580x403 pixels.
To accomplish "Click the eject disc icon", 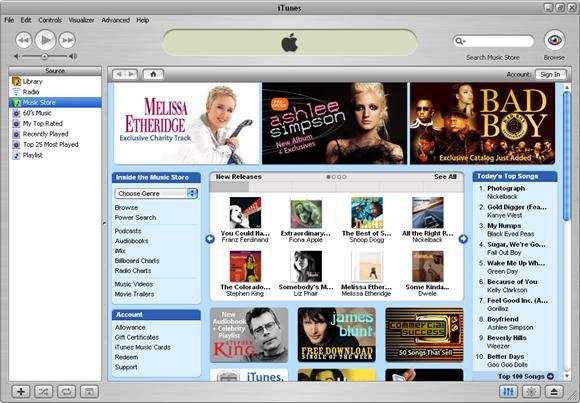I will pos(554,392).
